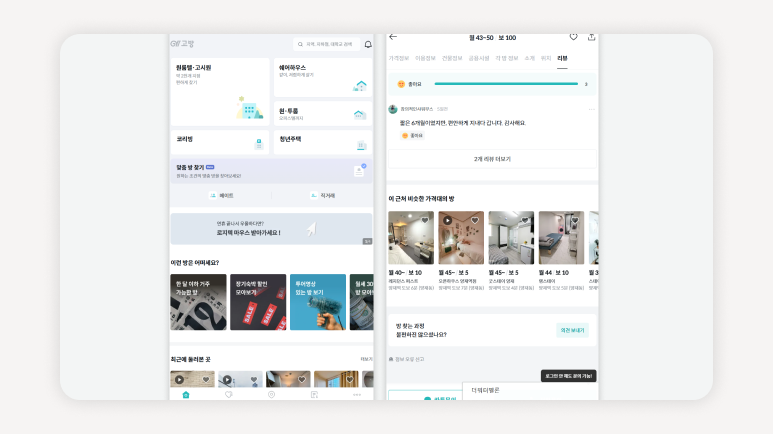773x434 pixels.
Task: Favorite this room with the header heart icon
Action: click(x=573, y=37)
